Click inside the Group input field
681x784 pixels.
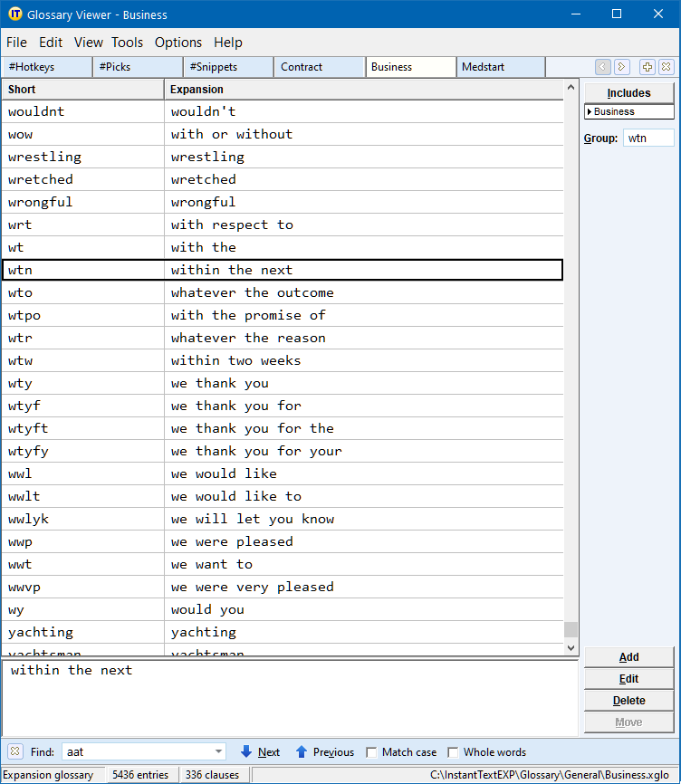coord(648,136)
